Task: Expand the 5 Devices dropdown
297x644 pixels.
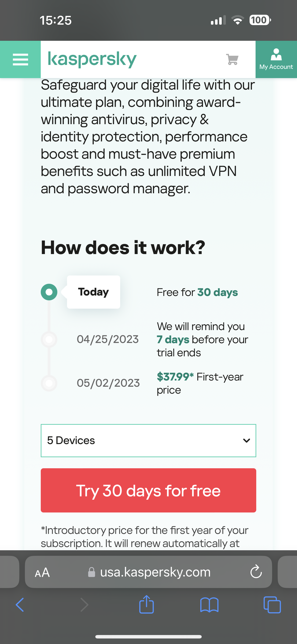Action: click(x=148, y=440)
